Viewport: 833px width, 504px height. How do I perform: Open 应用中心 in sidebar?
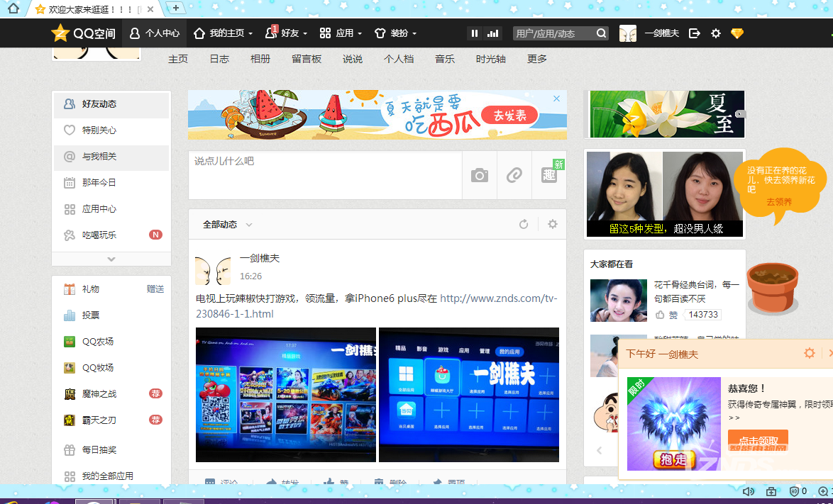111,209
